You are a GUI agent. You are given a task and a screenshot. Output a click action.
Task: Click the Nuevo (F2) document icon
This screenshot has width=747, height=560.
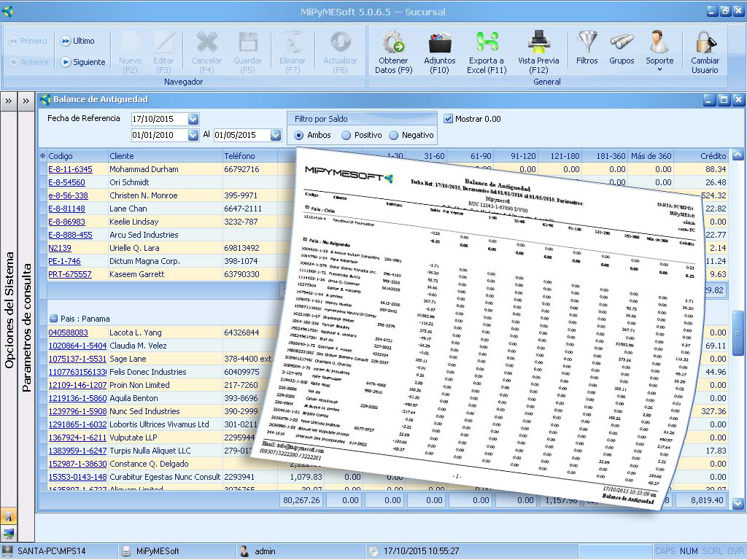tap(130, 43)
